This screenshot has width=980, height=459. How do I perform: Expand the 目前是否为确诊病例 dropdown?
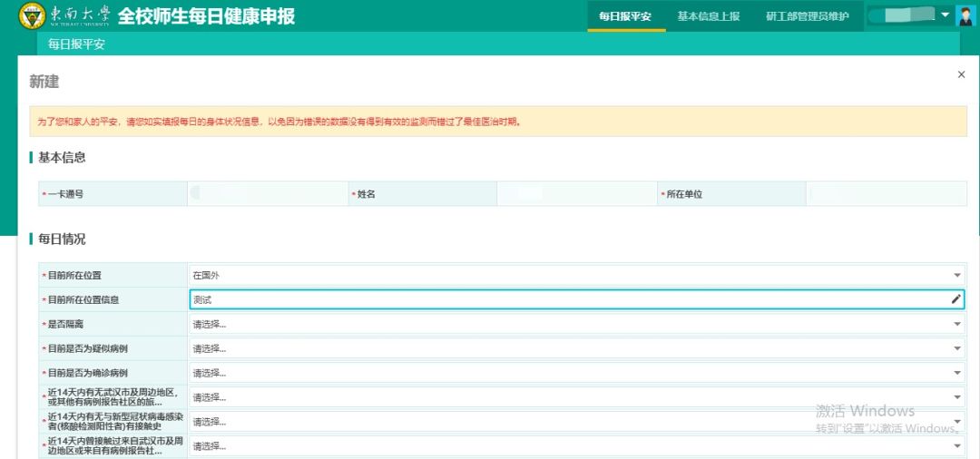click(576, 373)
